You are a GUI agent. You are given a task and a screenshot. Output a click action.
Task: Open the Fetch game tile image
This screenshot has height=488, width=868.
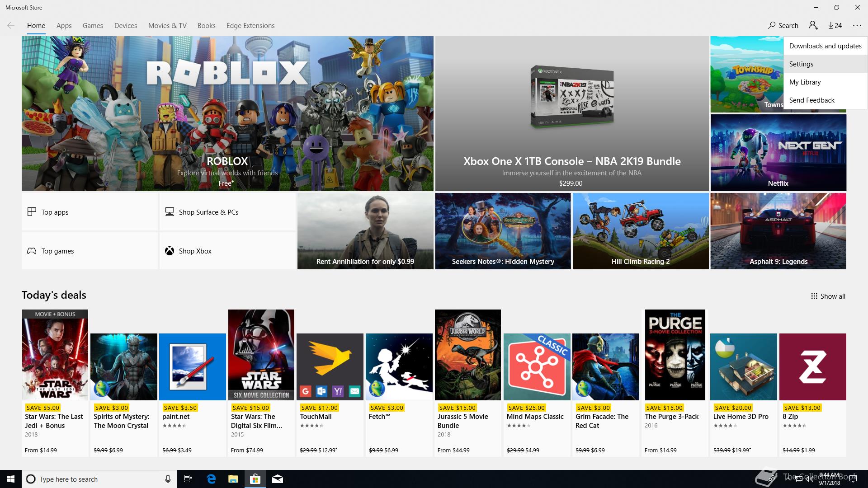399,367
